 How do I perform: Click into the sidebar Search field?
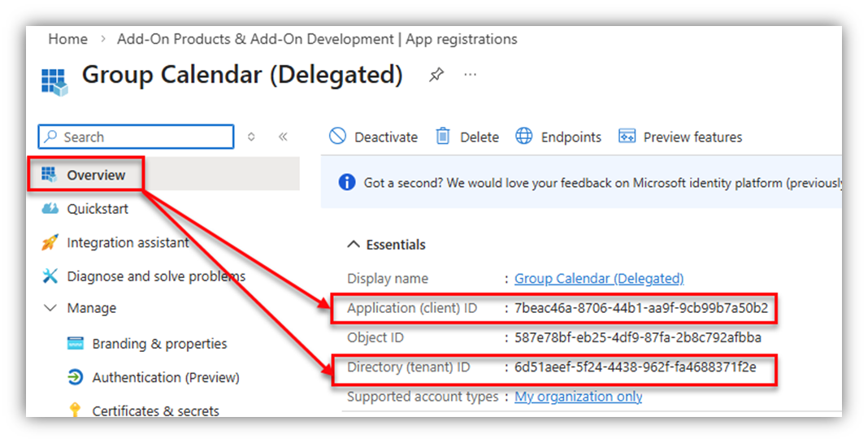click(137, 137)
